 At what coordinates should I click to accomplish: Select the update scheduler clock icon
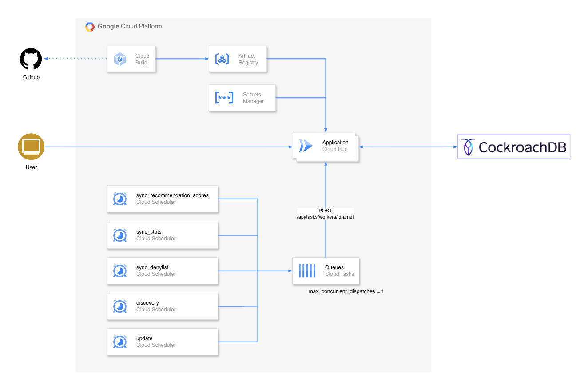[120, 342]
